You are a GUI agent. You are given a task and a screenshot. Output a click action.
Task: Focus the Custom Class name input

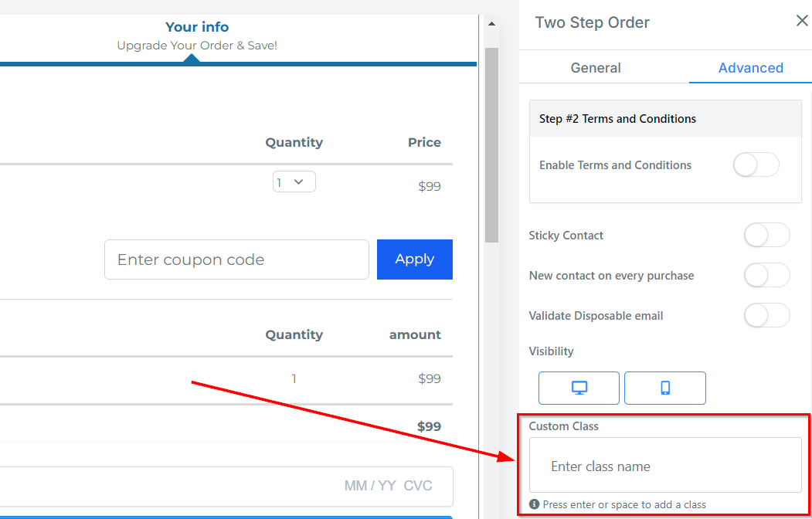665,466
